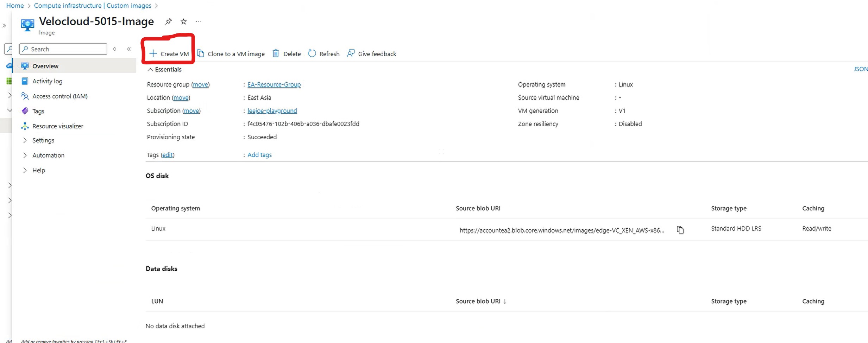
Task: Click move link next to Location
Action: [181, 97]
